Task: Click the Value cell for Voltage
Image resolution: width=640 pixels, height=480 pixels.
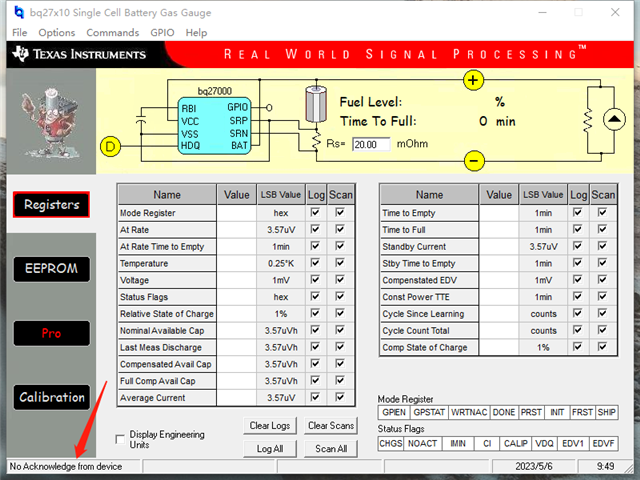Action: click(x=236, y=280)
